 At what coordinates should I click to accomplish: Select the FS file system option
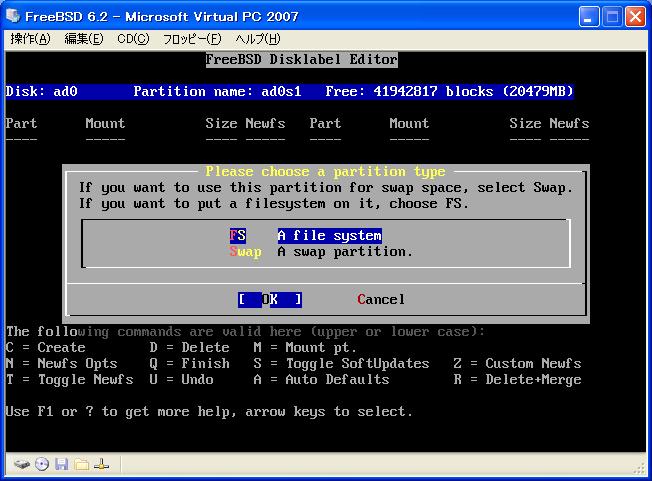point(237,236)
